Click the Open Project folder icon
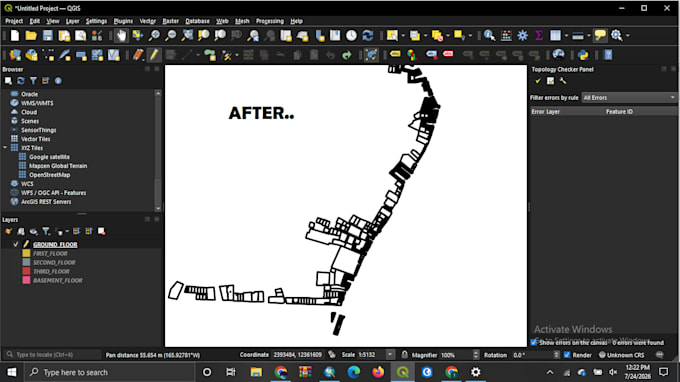 (31, 36)
